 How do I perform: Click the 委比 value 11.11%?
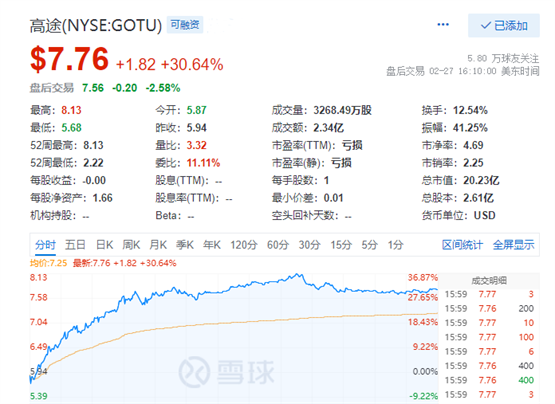(x=203, y=163)
